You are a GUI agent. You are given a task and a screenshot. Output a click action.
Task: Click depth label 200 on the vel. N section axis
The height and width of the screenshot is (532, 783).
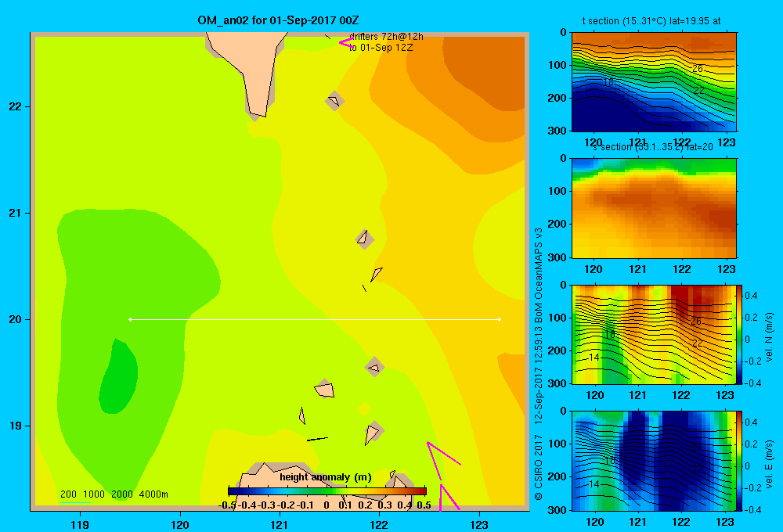point(557,350)
